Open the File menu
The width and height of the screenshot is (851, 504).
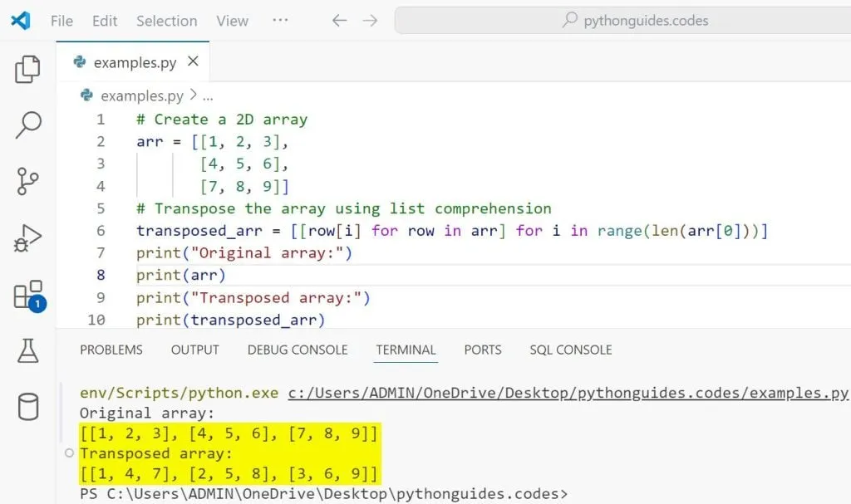(61, 21)
